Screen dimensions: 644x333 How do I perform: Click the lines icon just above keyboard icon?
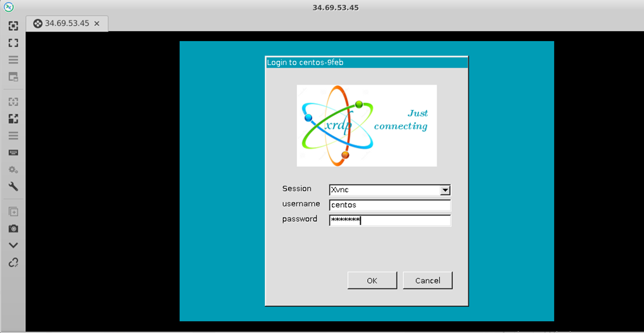tap(13, 136)
